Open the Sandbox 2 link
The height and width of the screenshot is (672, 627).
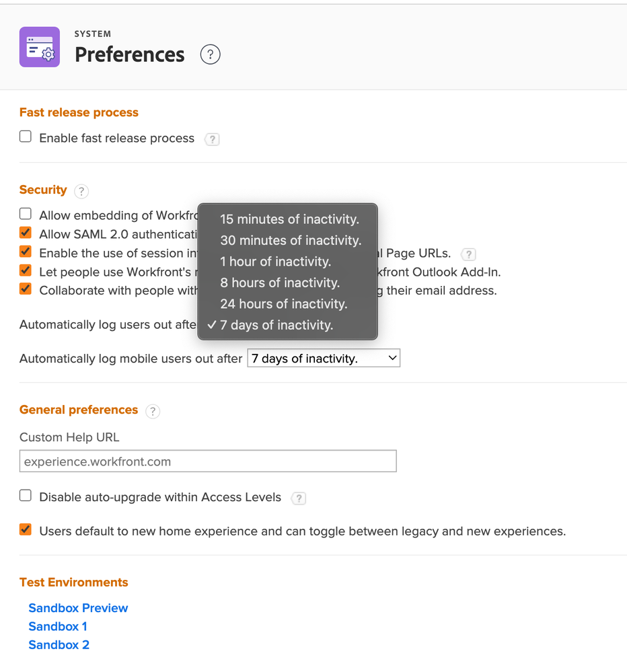click(59, 645)
